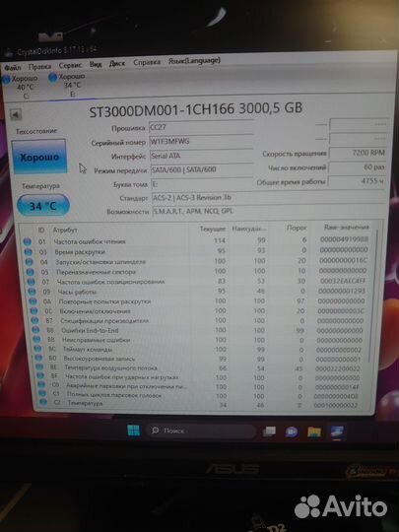Open Task View on the taskbar
Screen dimensions: 399x532
270,432
